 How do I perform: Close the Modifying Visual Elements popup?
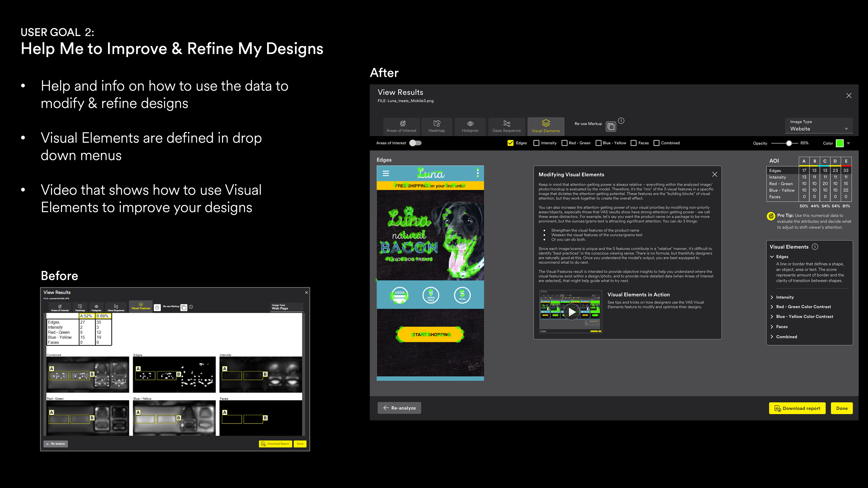pos(714,174)
